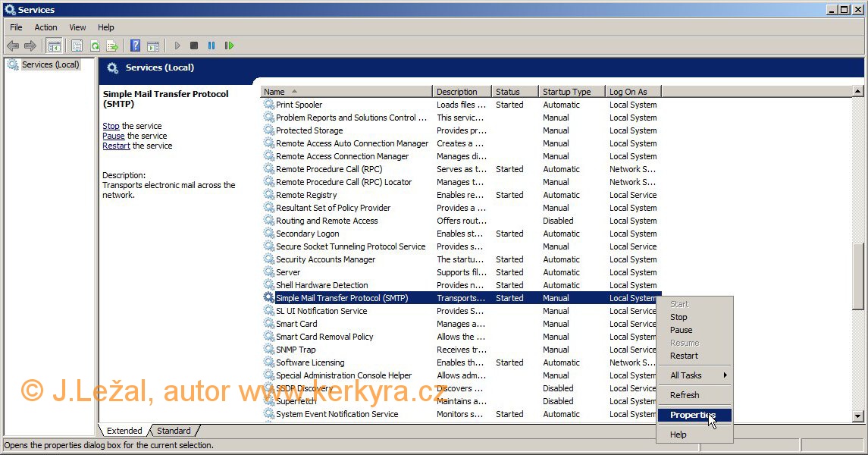Open the Action menu

[x=45, y=27]
